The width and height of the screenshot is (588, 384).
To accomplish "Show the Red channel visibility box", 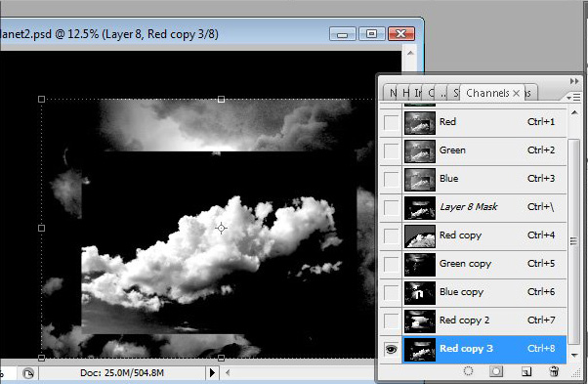I will tap(391, 122).
